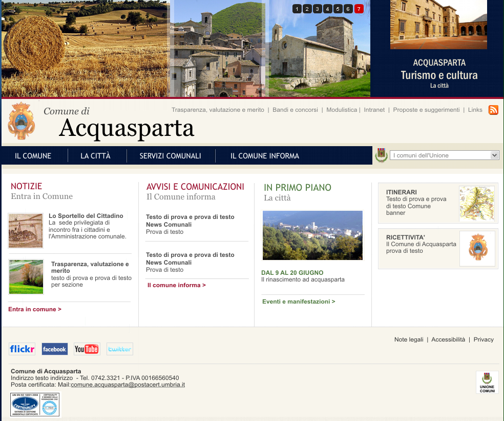
Task: Click the certified email address link
Action: coord(128,385)
